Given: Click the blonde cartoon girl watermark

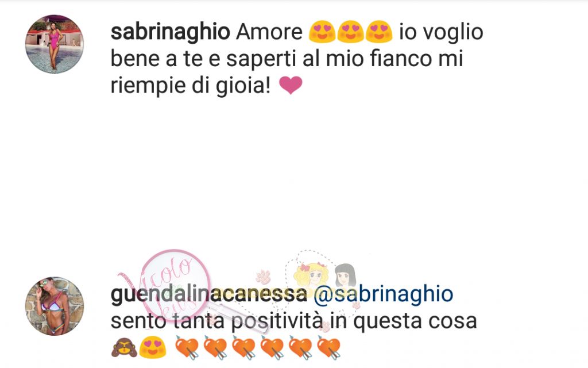Looking at the screenshot, I should pyautogui.click(x=312, y=276).
